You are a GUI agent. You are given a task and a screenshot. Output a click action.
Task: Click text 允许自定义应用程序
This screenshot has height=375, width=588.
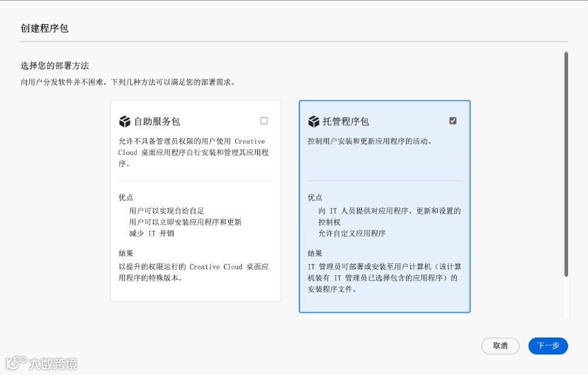pyautogui.click(x=352, y=233)
